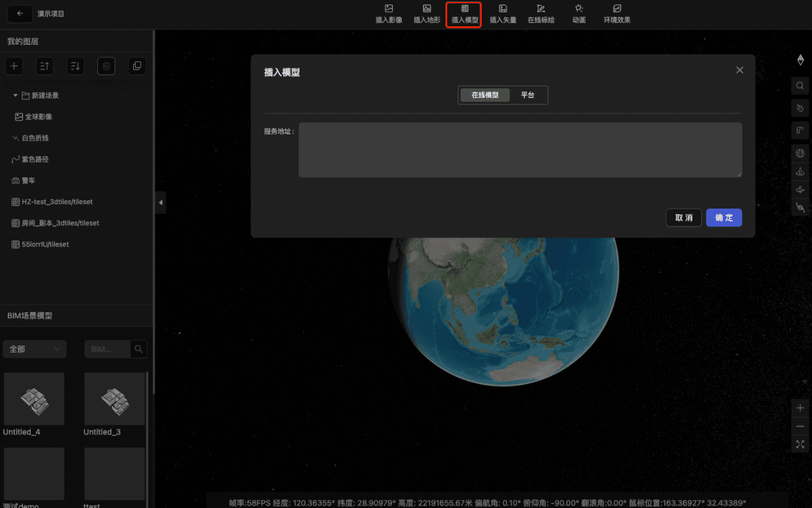This screenshot has height=508, width=812.
Task: Select the Untitled_4 model thumbnail
Action: tap(34, 399)
